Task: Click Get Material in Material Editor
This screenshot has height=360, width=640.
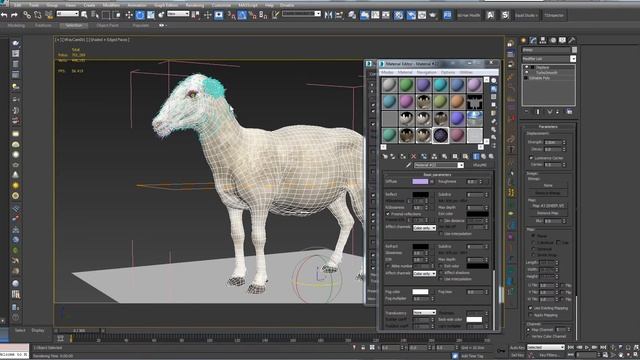Action: pyautogui.click(x=385, y=156)
